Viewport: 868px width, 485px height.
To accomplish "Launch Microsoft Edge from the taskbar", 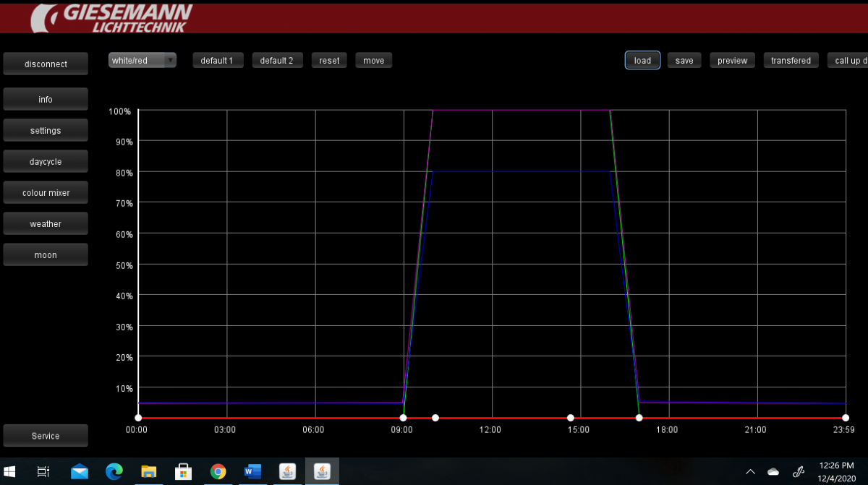I will point(114,472).
